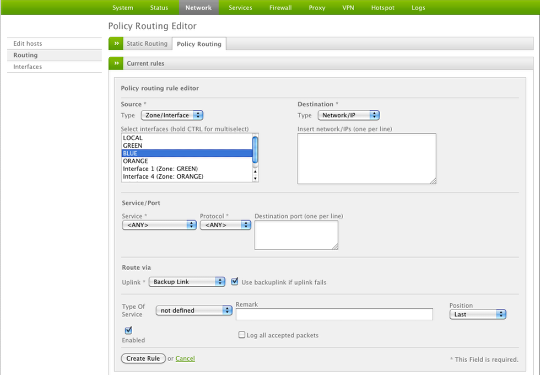Open Interfaces in sidebar
540x375 pixels.
(x=54, y=67)
